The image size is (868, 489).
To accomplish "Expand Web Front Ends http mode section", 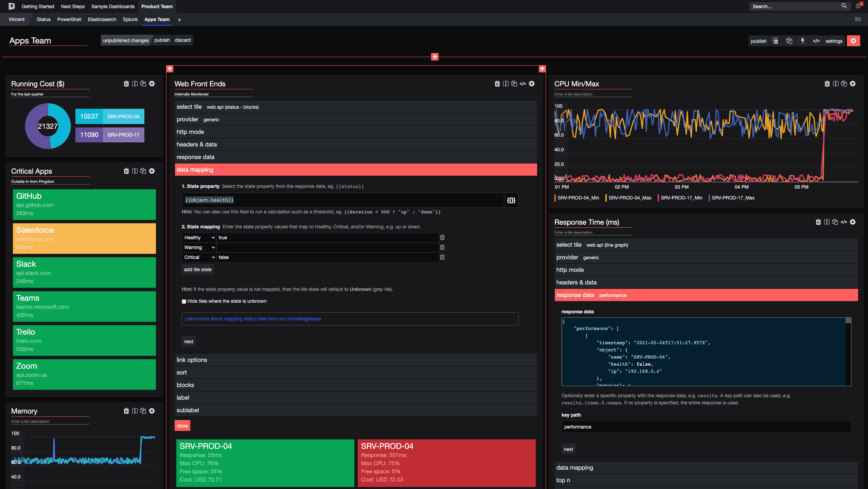I will coord(356,132).
